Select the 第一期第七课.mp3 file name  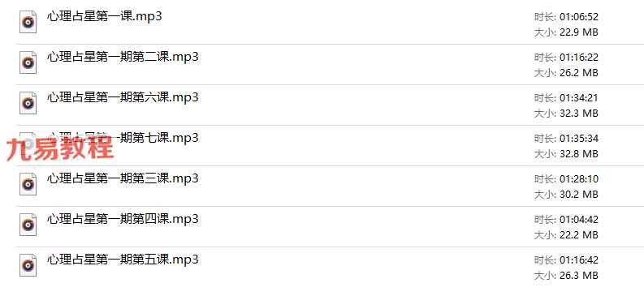coord(158,138)
